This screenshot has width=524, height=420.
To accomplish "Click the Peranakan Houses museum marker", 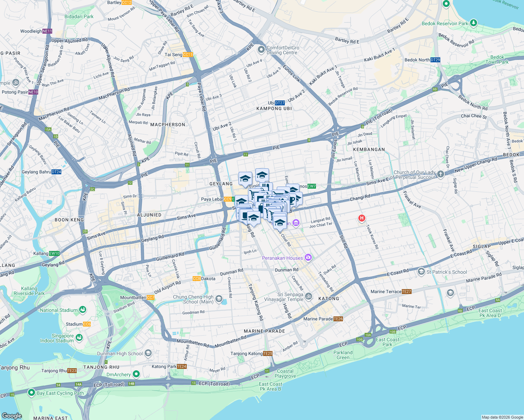I will pos(308,258).
